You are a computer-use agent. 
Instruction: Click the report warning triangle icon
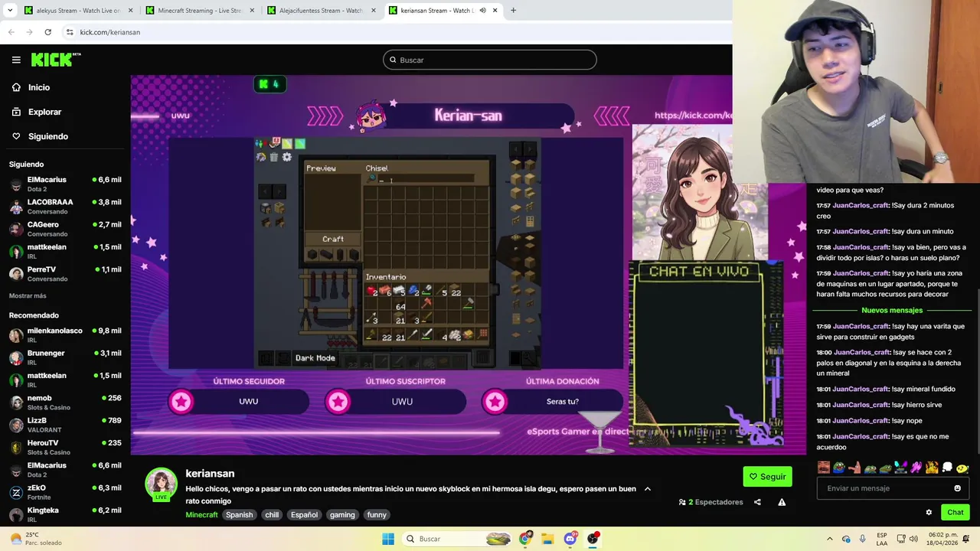782,502
